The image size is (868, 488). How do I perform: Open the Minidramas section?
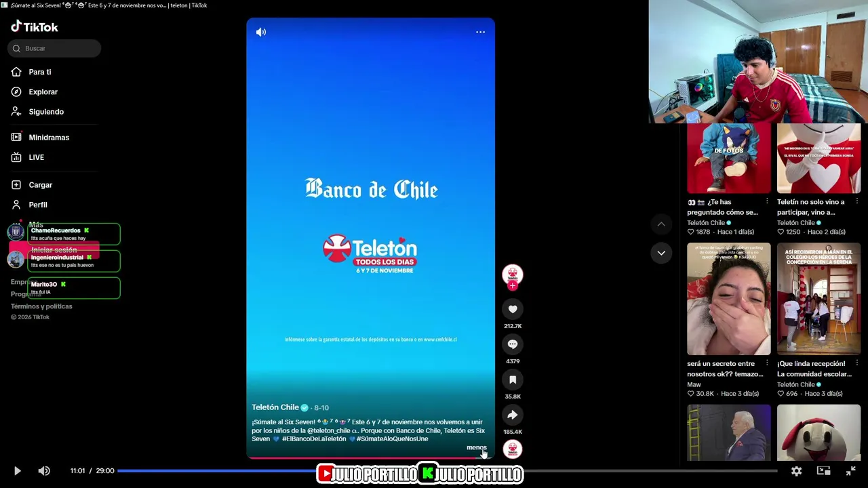tap(49, 138)
